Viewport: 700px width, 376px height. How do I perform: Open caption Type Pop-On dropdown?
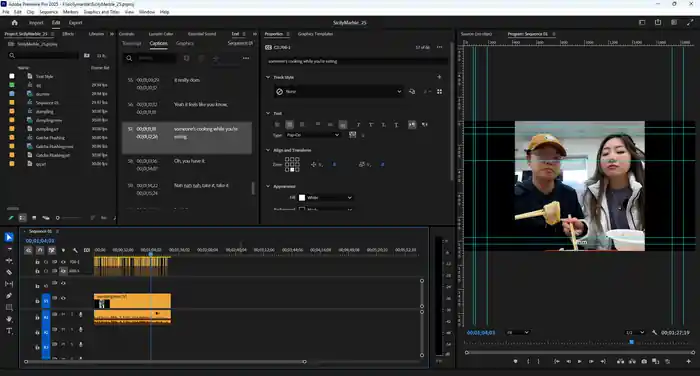click(312, 135)
